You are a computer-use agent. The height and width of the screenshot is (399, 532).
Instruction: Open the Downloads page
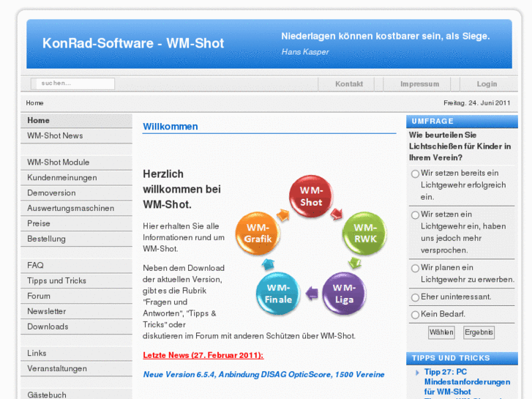point(76,327)
